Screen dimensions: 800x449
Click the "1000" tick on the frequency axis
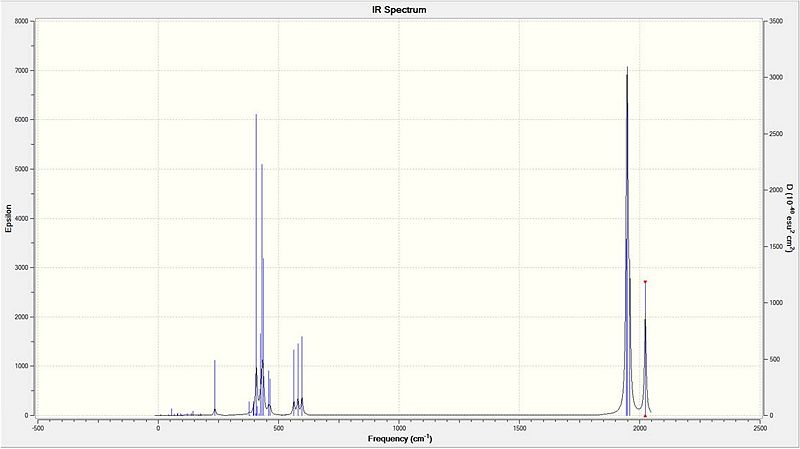coord(399,429)
